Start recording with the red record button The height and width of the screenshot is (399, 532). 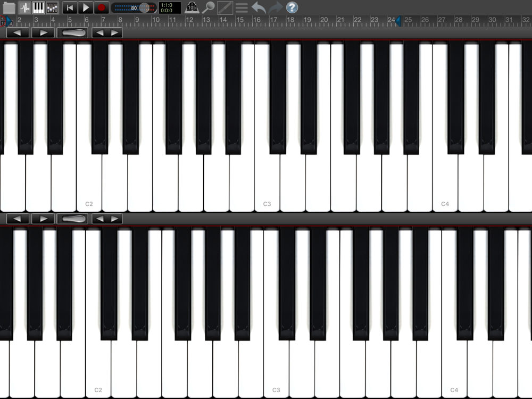[x=101, y=7]
